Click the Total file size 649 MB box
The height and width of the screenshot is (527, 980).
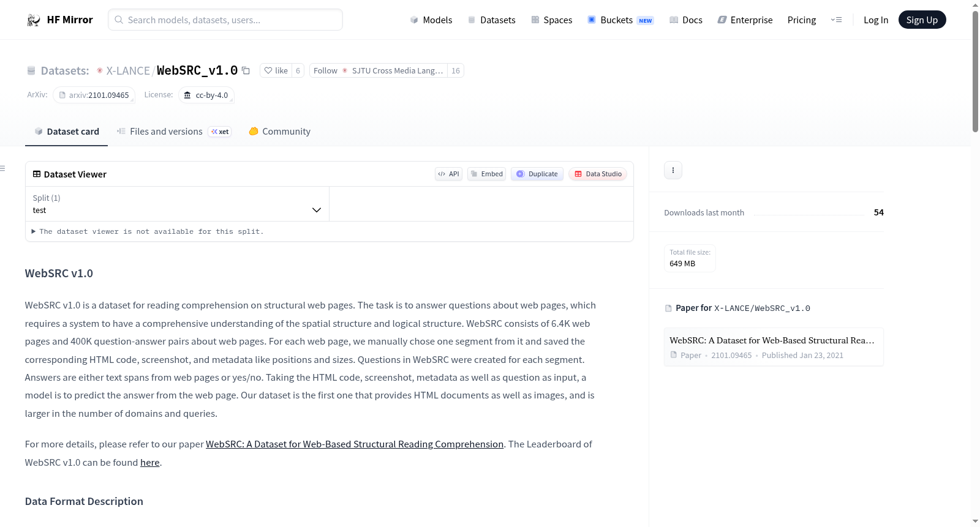coord(690,258)
